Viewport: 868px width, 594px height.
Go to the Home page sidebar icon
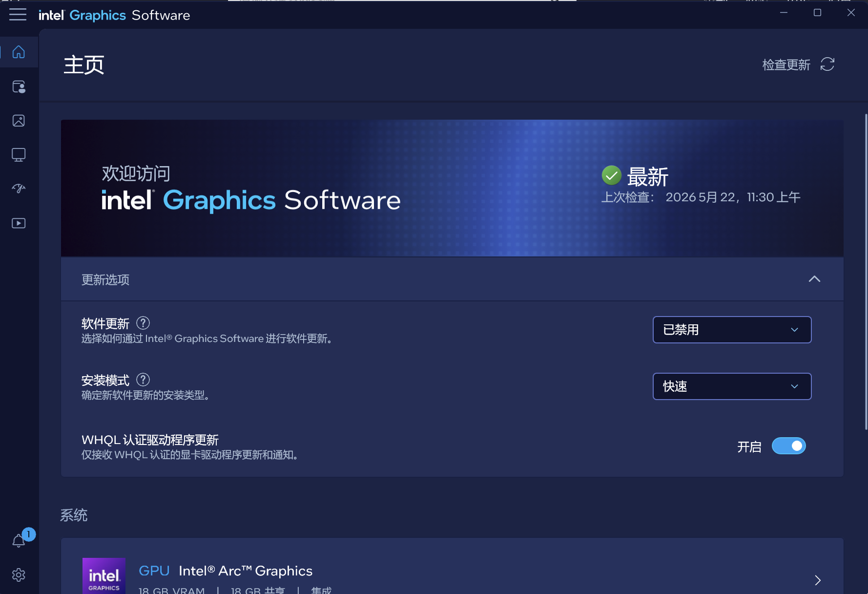coord(19,52)
